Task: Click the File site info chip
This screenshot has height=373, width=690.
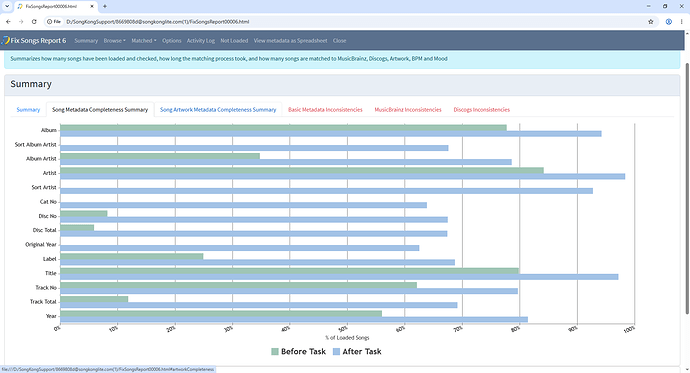Action: click(55, 22)
